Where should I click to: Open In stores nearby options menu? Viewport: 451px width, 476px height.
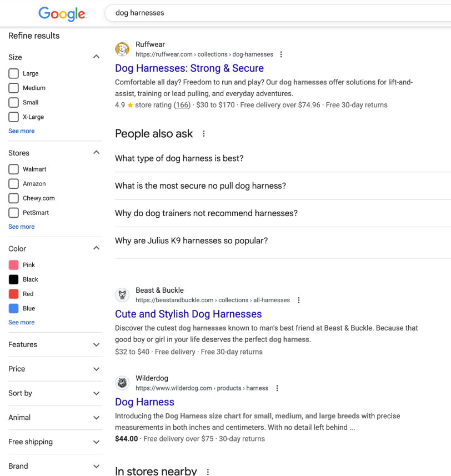[x=208, y=472]
